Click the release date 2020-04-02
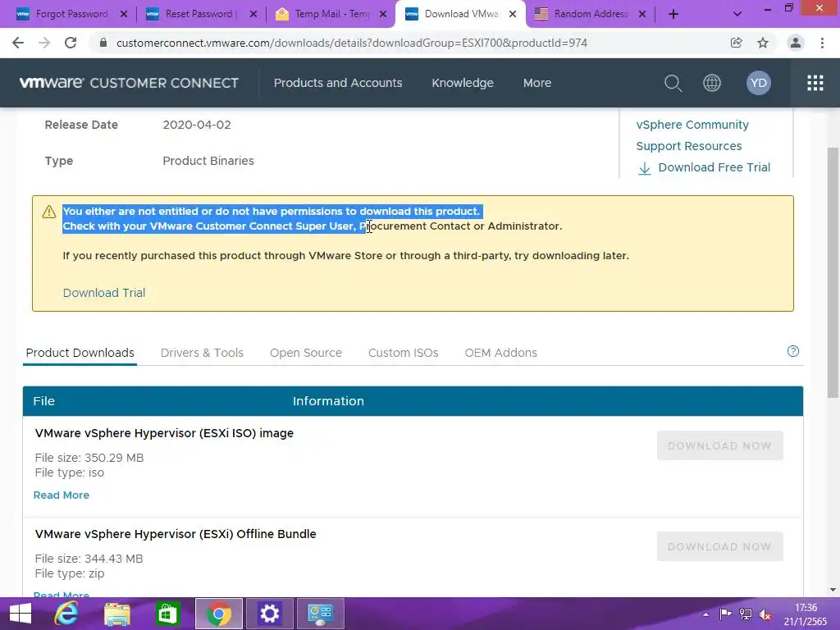 [x=197, y=125]
